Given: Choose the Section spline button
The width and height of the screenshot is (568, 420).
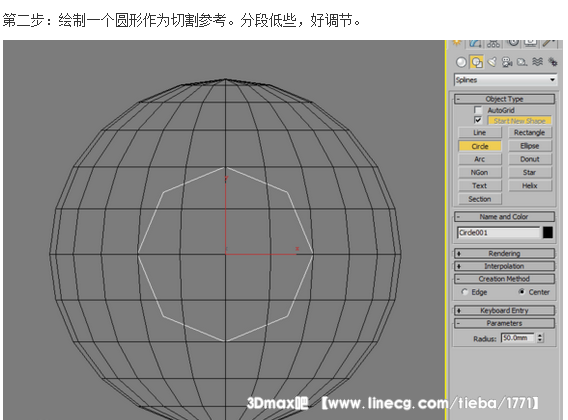Looking at the screenshot, I should click(480, 199).
